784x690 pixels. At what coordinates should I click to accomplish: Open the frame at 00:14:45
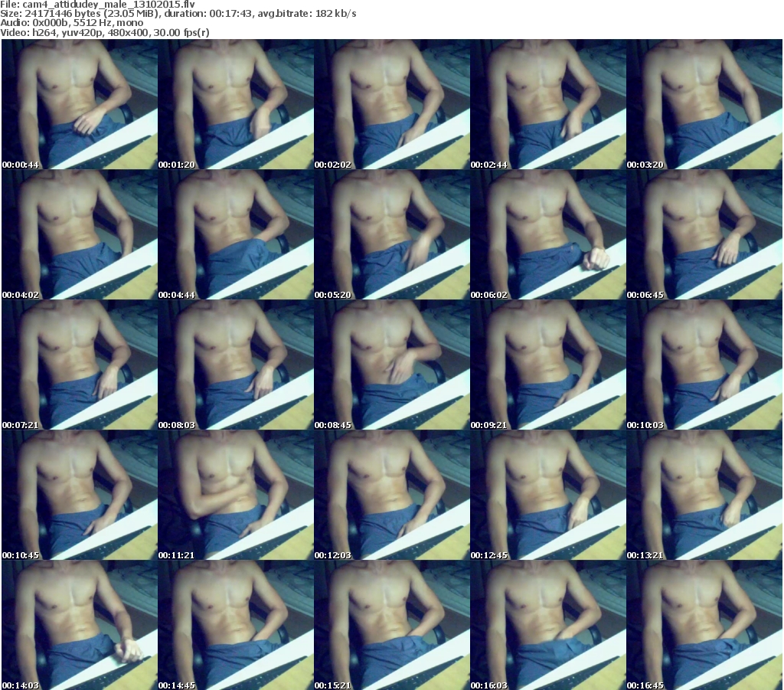point(236,626)
